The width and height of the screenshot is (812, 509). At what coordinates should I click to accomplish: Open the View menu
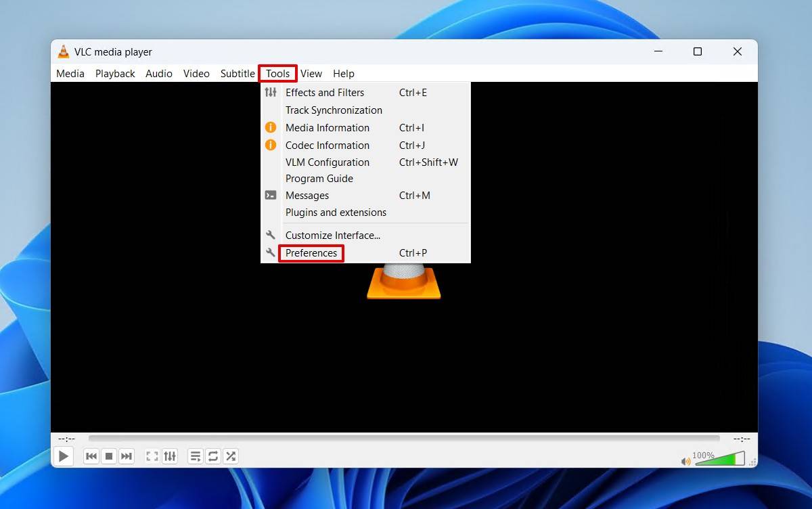click(x=311, y=74)
